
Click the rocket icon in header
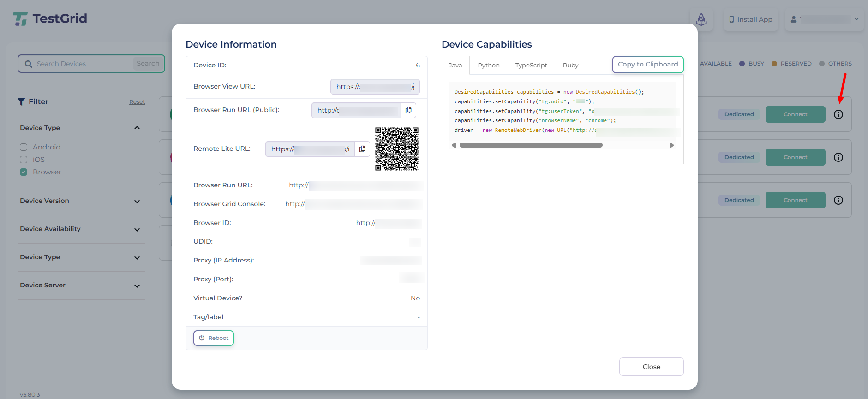tap(701, 19)
